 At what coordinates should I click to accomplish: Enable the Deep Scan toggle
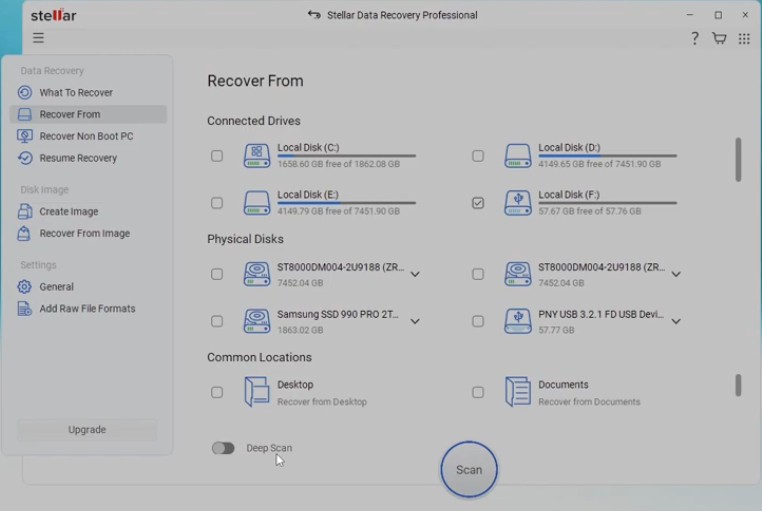[x=223, y=448]
